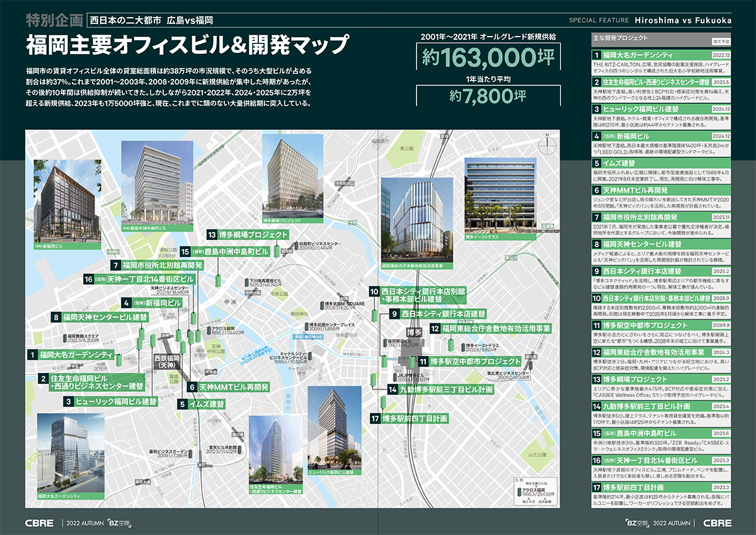Viewport: 756px width, 535px height.
Task: Click the CBRE logo at bottom left
Action: click(x=40, y=522)
